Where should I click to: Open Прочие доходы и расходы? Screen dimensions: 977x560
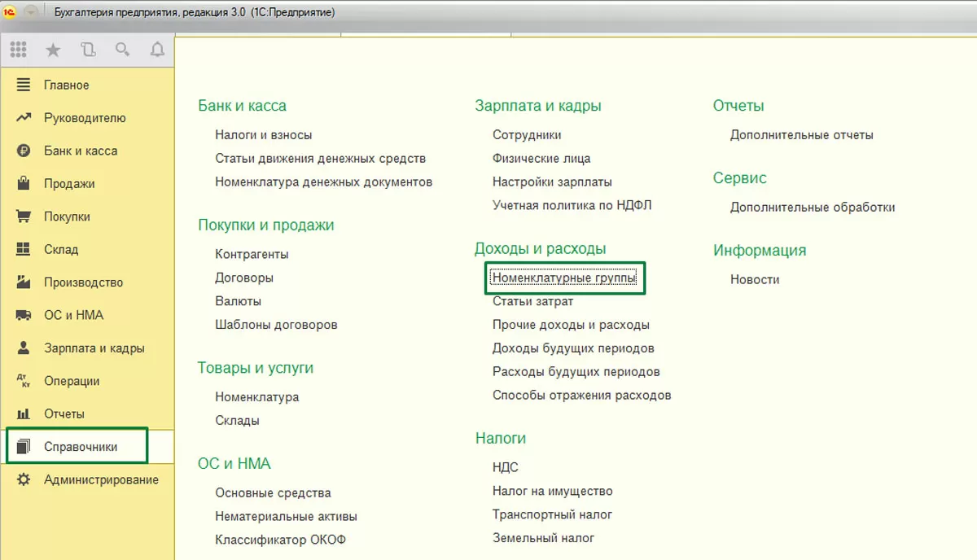tap(571, 325)
